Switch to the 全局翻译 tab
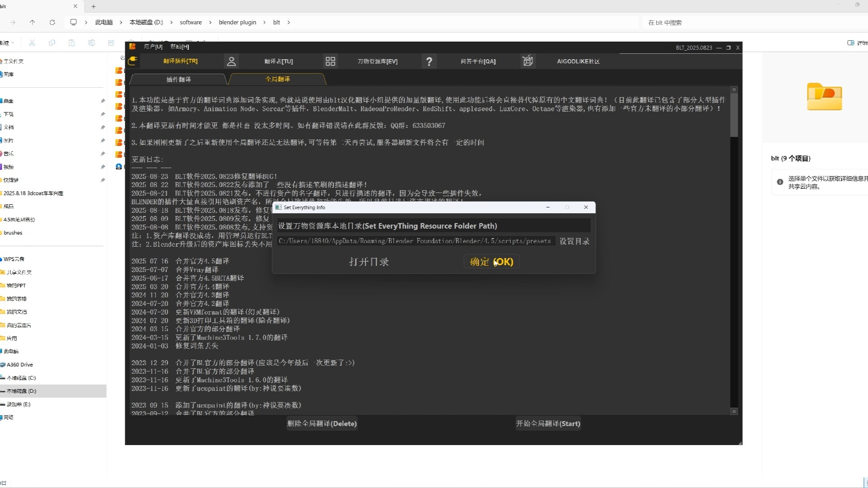The width and height of the screenshot is (868, 488). click(x=278, y=79)
